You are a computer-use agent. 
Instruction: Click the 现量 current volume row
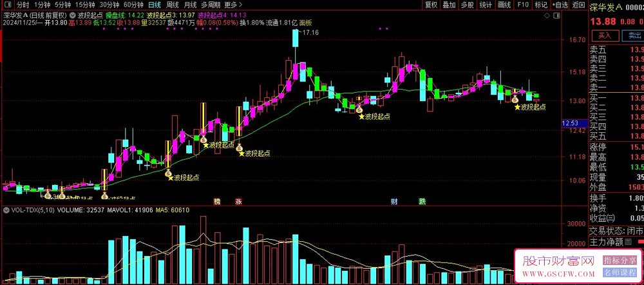[616, 177]
